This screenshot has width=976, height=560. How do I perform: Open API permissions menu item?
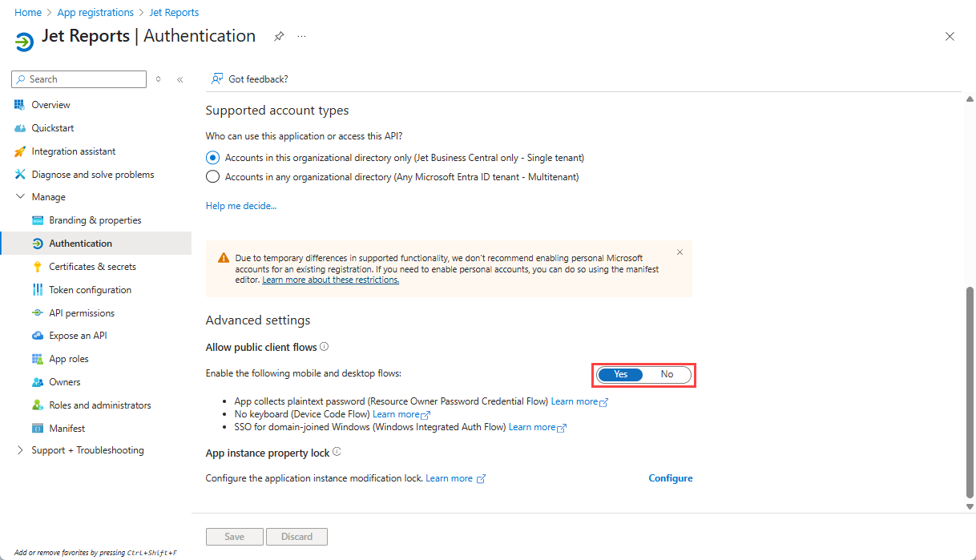click(x=82, y=313)
